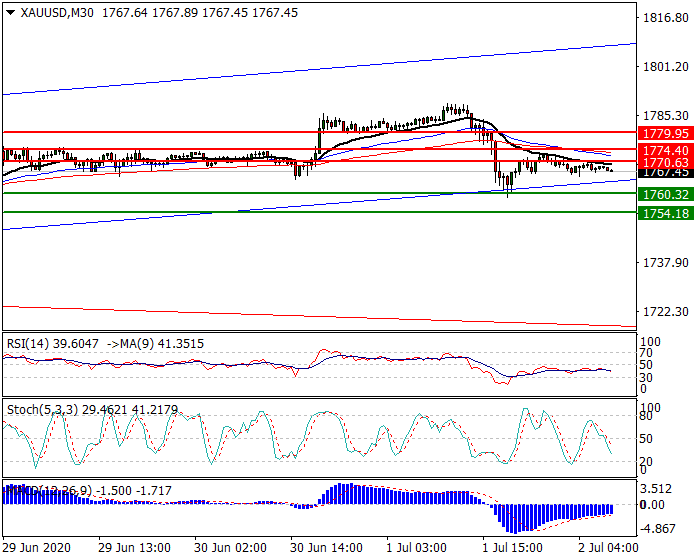This screenshot has width=700, height=560.
Task: Click the XAUUSD,M30 symbol title
Action: tap(57, 13)
